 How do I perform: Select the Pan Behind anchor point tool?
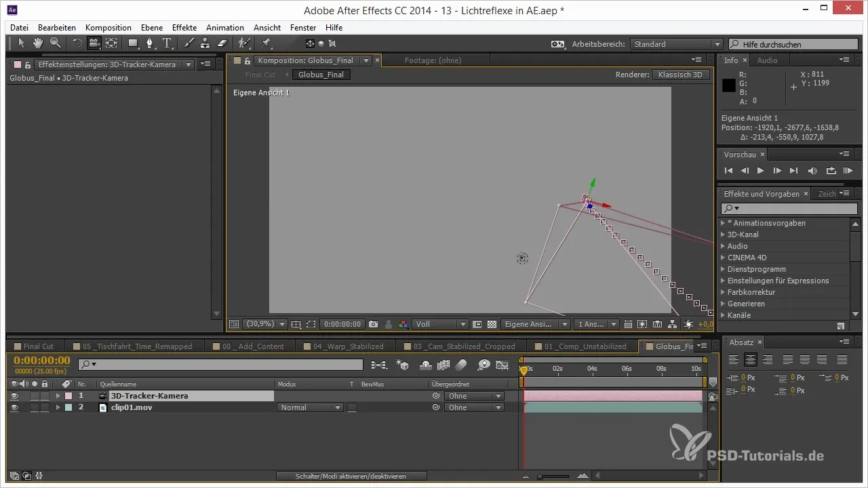coord(111,43)
